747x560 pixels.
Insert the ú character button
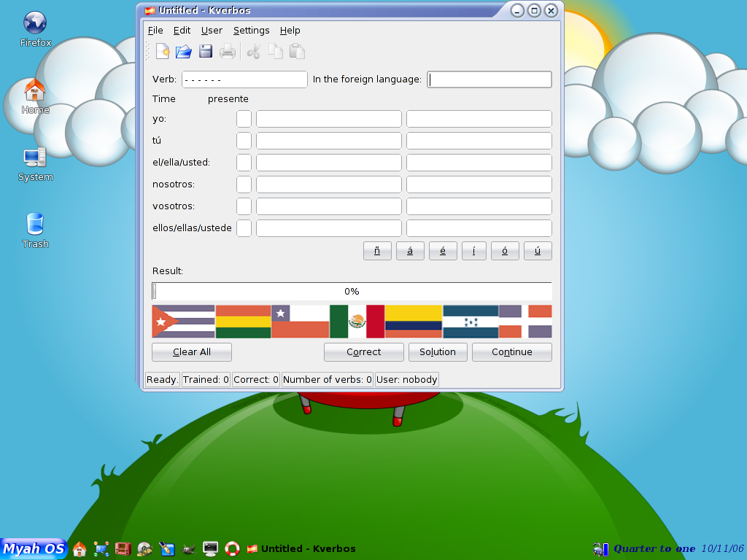(x=538, y=251)
